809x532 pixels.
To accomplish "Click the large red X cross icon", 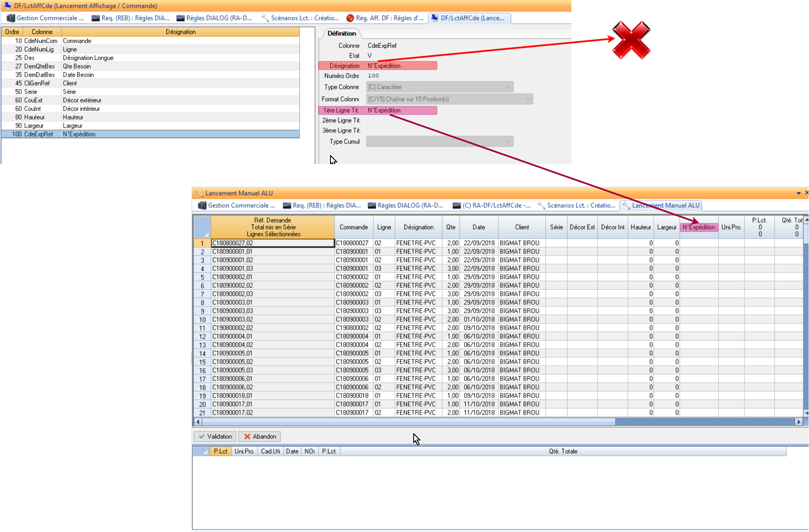I will coord(631,41).
